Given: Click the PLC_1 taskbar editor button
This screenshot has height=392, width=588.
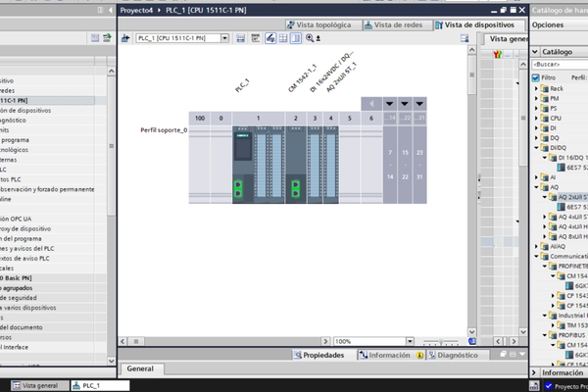Looking at the screenshot, I should pos(86,386).
